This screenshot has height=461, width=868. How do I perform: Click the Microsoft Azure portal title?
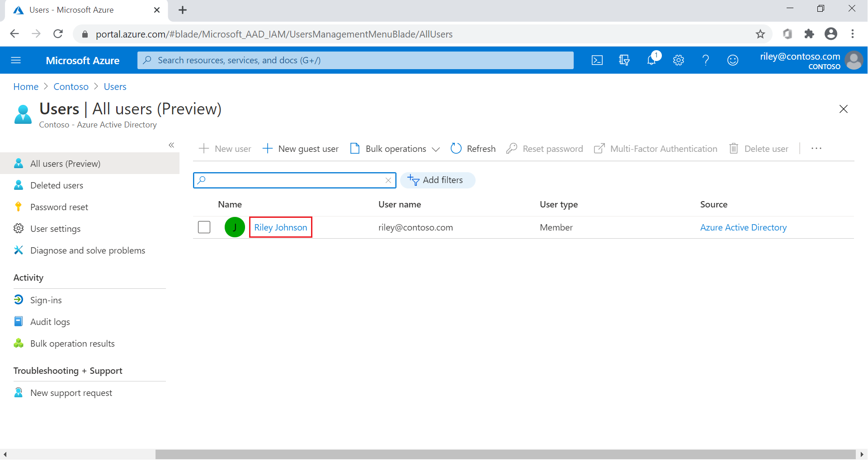coord(83,61)
